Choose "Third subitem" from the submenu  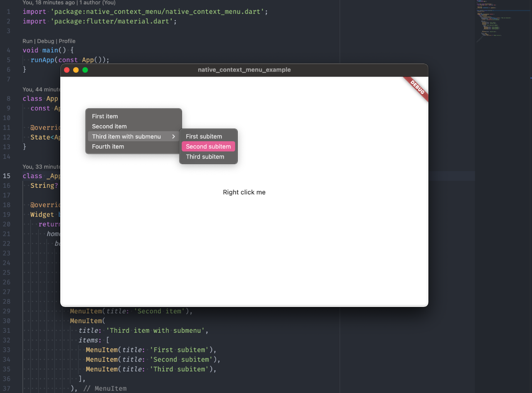205,157
